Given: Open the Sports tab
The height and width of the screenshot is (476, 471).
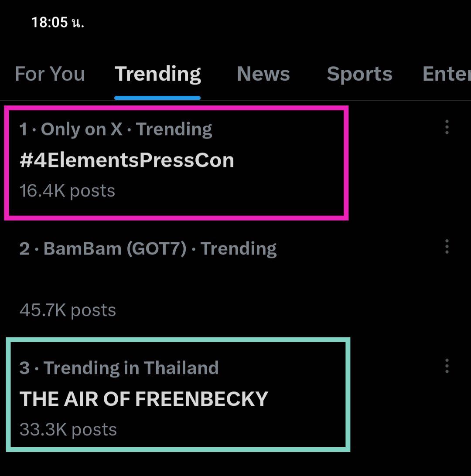Looking at the screenshot, I should (359, 74).
